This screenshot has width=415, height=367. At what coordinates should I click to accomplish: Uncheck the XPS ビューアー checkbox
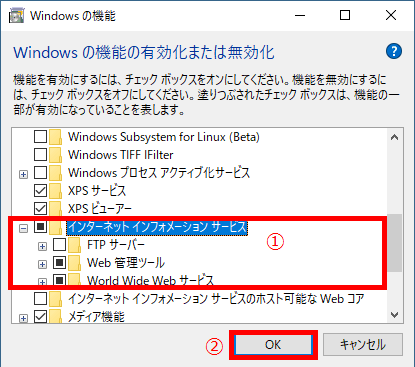(40, 209)
